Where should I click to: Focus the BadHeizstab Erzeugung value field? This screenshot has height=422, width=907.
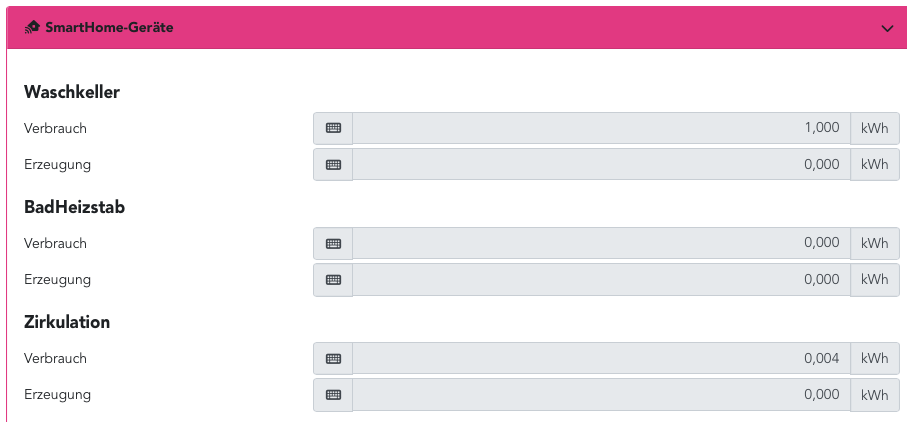coord(601,279)
